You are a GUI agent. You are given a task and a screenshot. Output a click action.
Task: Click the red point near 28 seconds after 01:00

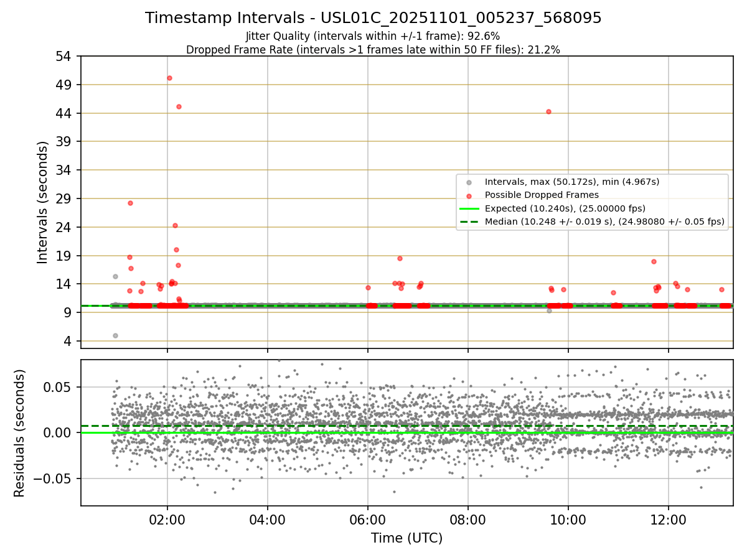pyautogui.click(x=130, y=203)
